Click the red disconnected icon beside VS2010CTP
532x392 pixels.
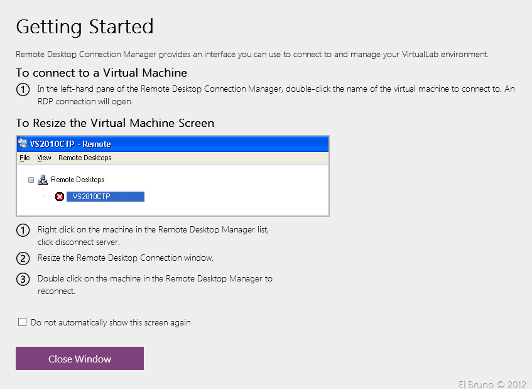click(60, 197)
